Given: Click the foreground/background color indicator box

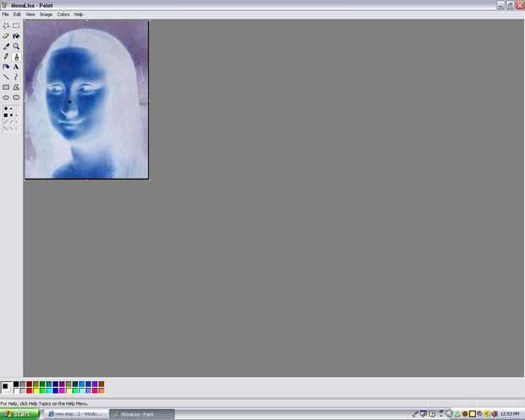Looking at the screenshot, I should (x=6, y=388).
